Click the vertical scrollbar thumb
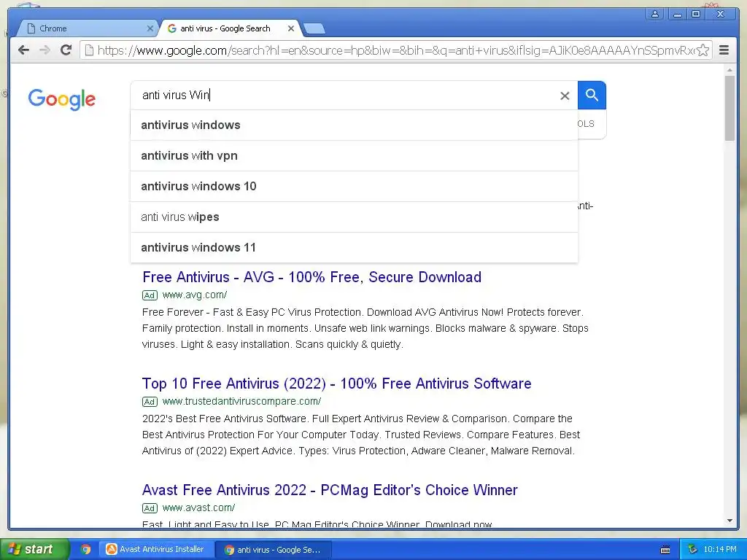Screen dimensions: 747x560 point(729,108)
